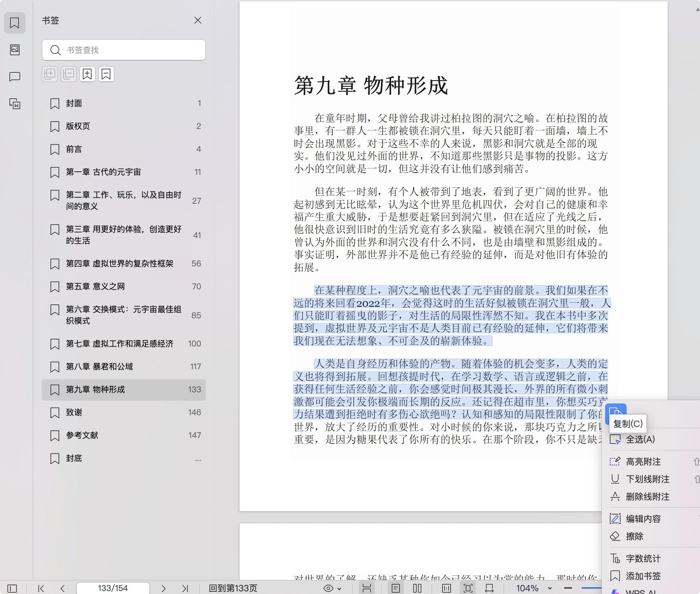The width and height of the screenshot is (700, 594).
Task: Select the add bookmark icon above the list
Action: tap(87, 74)
